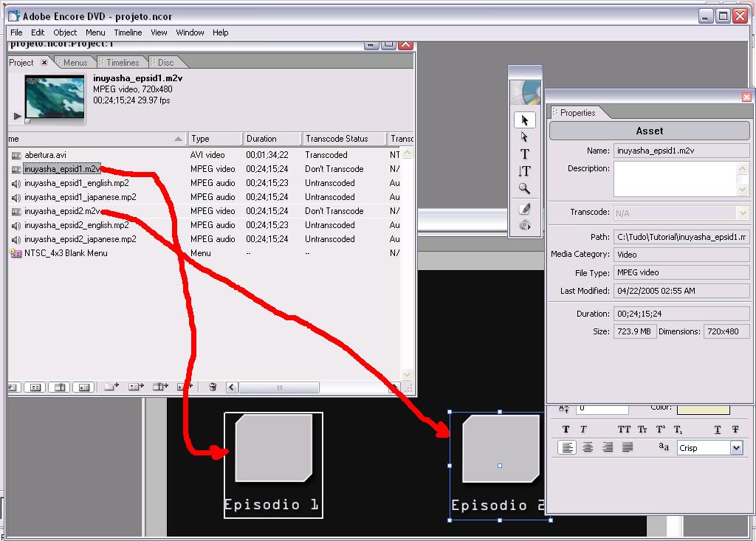Screen dimensions: 756x541
Task: Open the Timeline menu
Action: pyautogui.click(x=128, y=32)
